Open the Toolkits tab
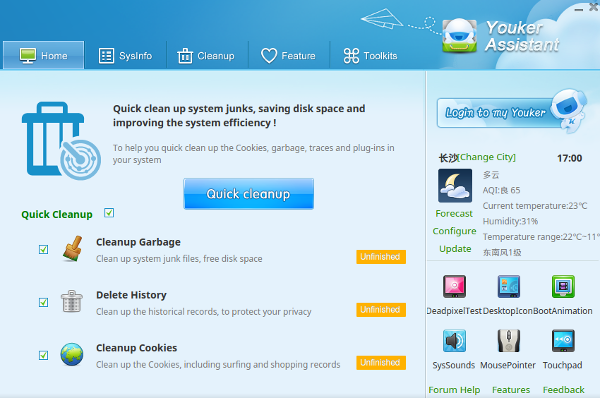Viewport: 600px width, 398px height. 370,55
